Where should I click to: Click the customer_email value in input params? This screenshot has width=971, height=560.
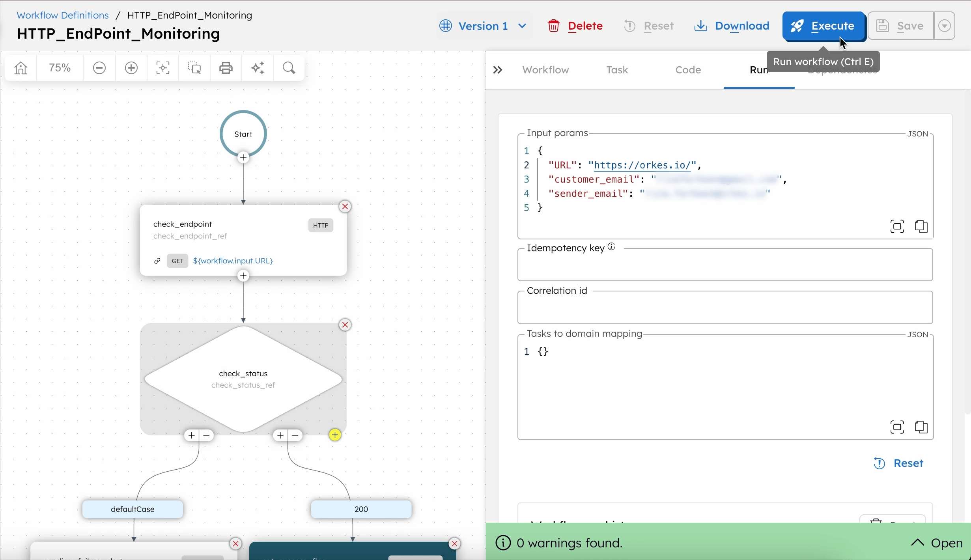(x=717, y=179)
